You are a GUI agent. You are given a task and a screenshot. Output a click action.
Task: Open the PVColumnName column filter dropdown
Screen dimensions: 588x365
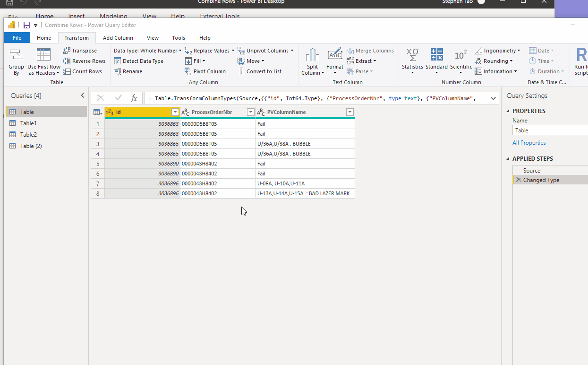pos(350,112)
